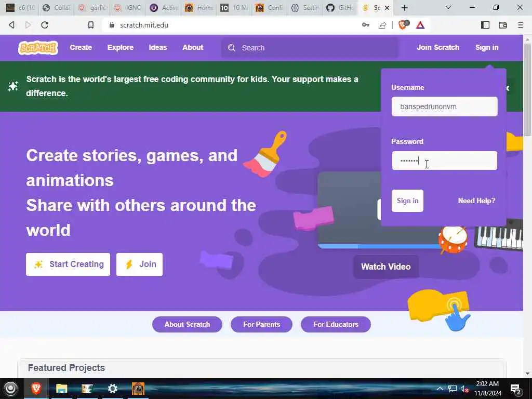Close the active Scratch tab
This screenshot has width=532, height=399.
pos(387,8)
